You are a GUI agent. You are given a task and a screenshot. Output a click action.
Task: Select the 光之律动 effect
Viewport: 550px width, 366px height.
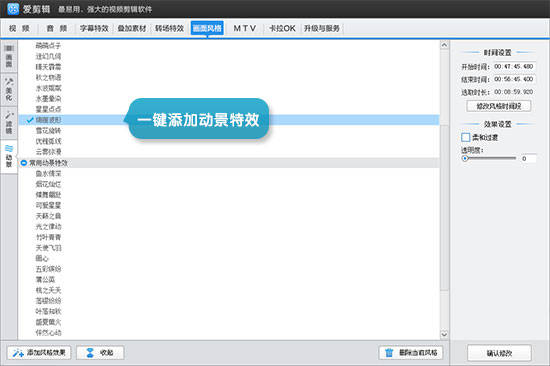pyautogui.click(x=48, y=227)
